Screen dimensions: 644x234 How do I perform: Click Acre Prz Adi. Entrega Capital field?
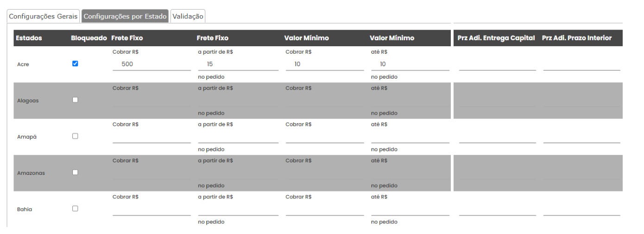pos(497,64)
